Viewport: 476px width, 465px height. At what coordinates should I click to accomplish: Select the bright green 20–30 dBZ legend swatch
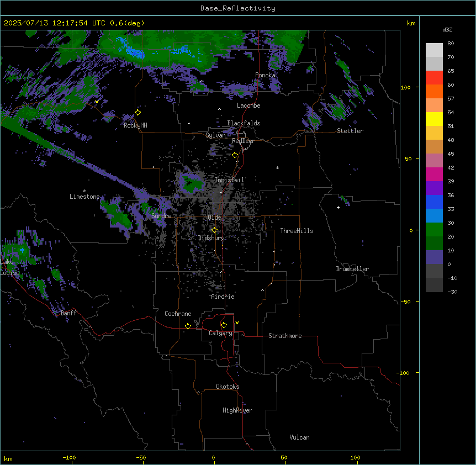click(x=434, y=230)
